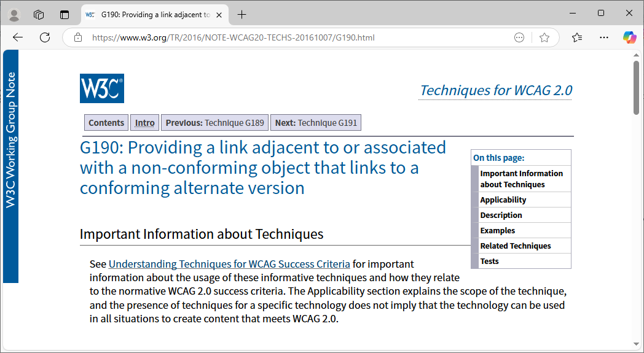This screenshot has width=644, height=353.
Task: Click the scrollbar down arrow
Action: (636, 344)
